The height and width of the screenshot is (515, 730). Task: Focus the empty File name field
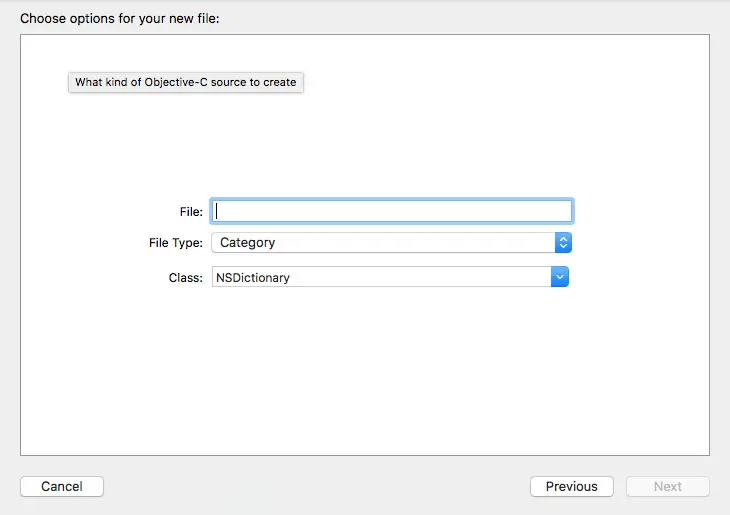[x=392, y=211]
